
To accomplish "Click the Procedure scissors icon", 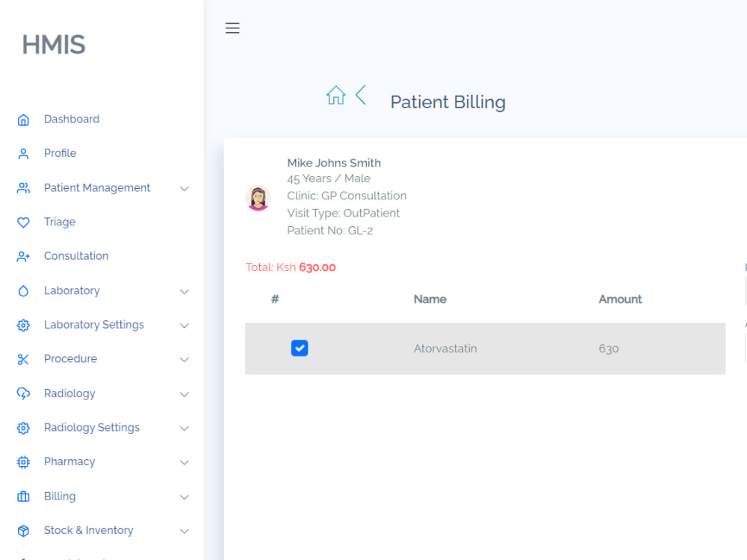I will [23, 360].
